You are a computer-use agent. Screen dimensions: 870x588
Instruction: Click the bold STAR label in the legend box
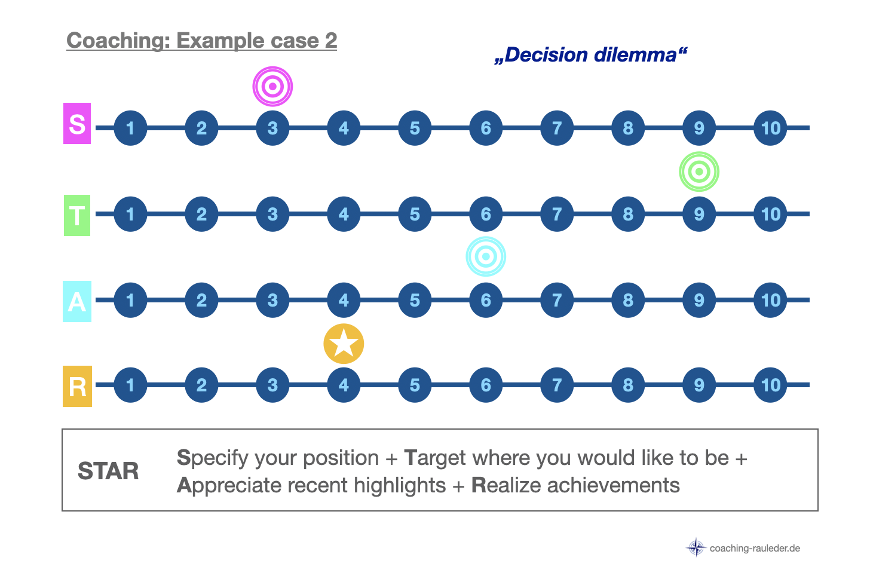tap(108, 471)
